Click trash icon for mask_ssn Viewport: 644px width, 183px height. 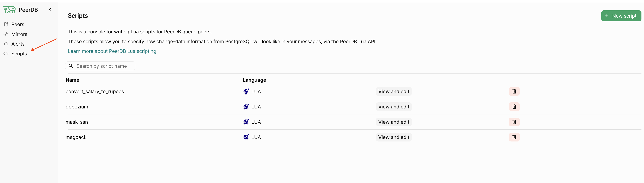point(514,122)
